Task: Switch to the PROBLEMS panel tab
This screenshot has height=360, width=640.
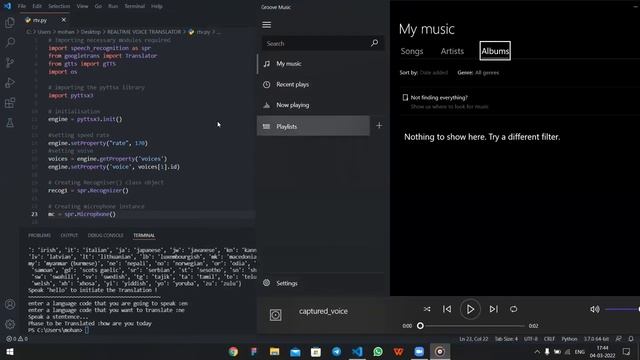Action: (x=40, y=236)
